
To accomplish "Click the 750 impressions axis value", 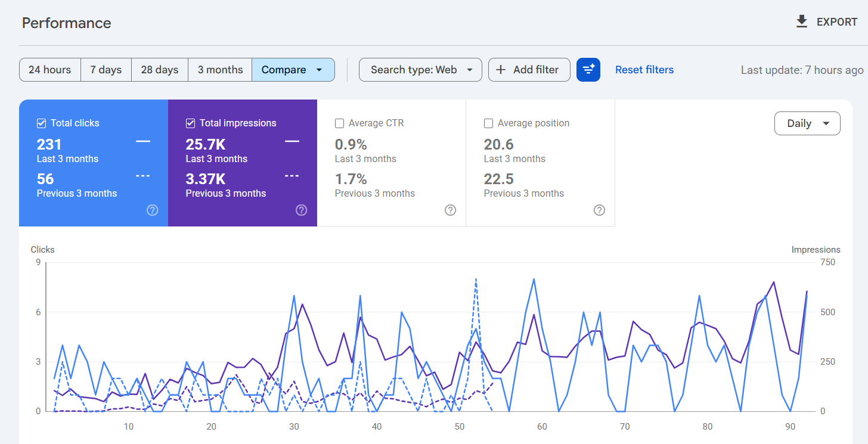I will pos(828,262).
